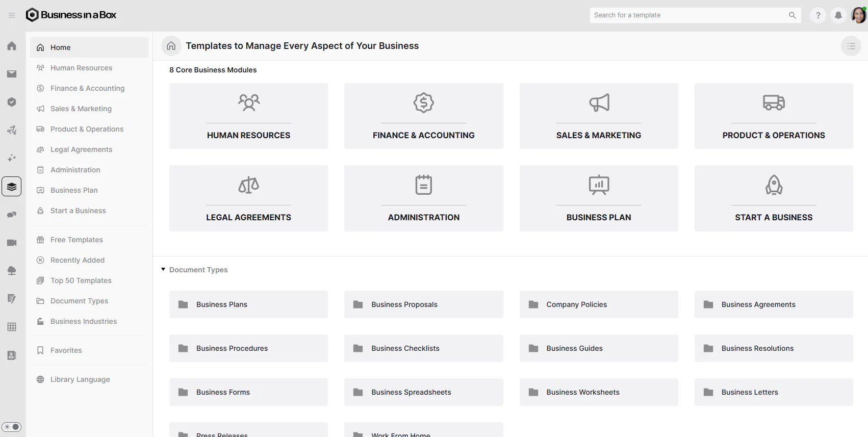The height and width of the screenshot is (437, 868).
Task: Select the ADMINISTRATION module card
Action: [424, 198]
